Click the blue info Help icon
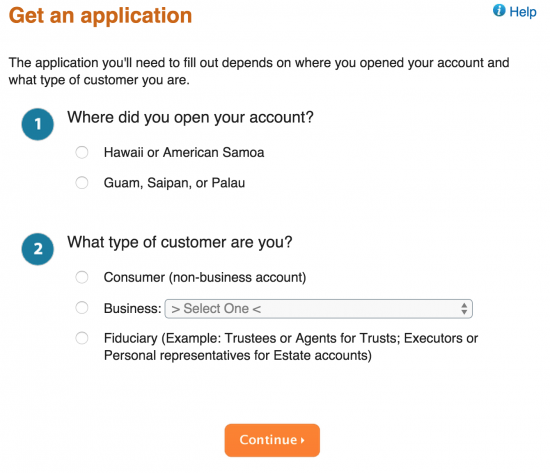Screen dimensions: 550x473 [x=499, y=11]
